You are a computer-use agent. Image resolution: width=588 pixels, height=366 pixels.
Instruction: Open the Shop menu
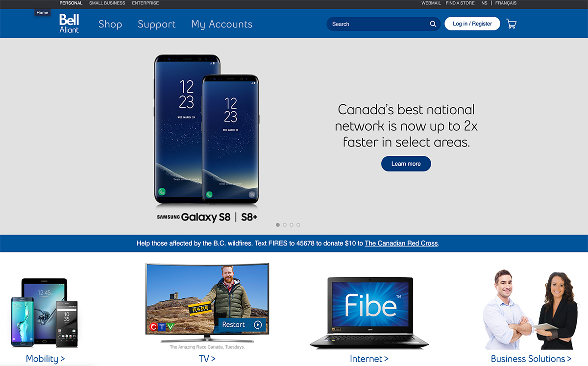point(110,24)
